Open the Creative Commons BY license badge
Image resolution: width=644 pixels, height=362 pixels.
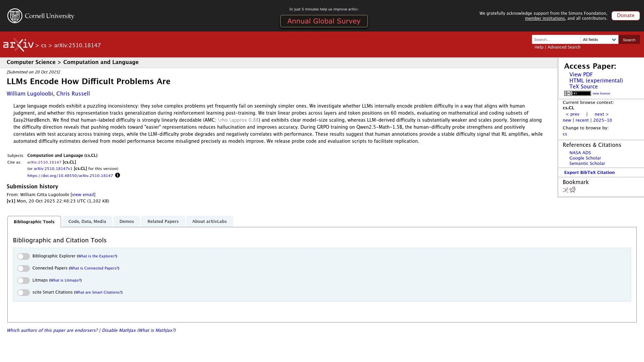[577, 94]
